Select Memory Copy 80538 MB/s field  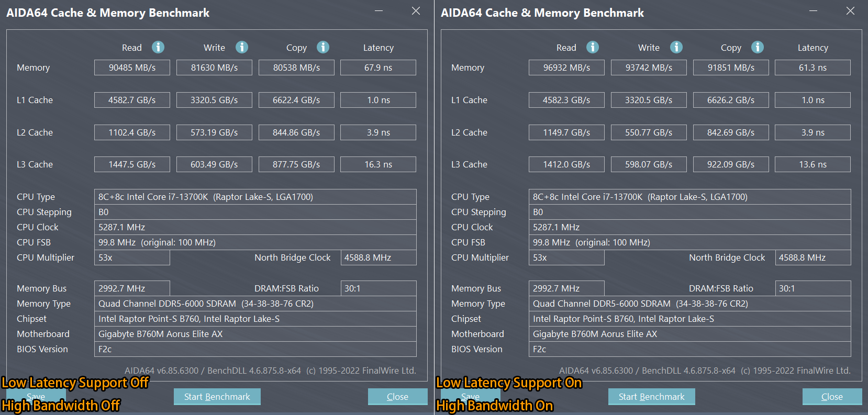pos(296,68)
